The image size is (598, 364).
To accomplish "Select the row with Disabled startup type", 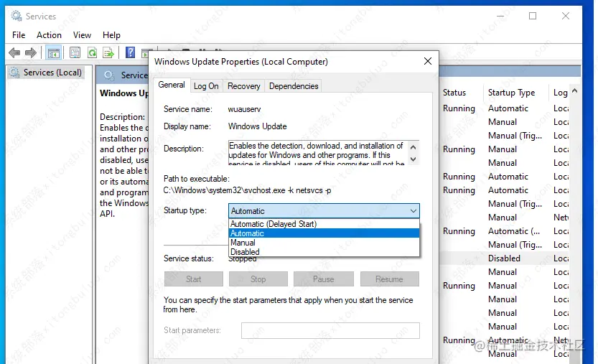I will 505,258.
